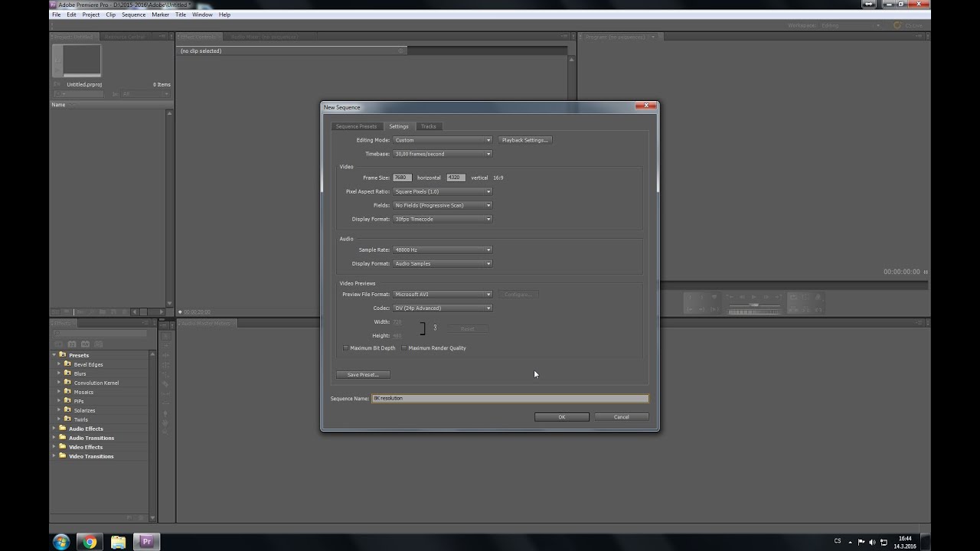Open the Marker menu
Image resolution: width=980 pixels, height=551 pixels.
(160, 15)
